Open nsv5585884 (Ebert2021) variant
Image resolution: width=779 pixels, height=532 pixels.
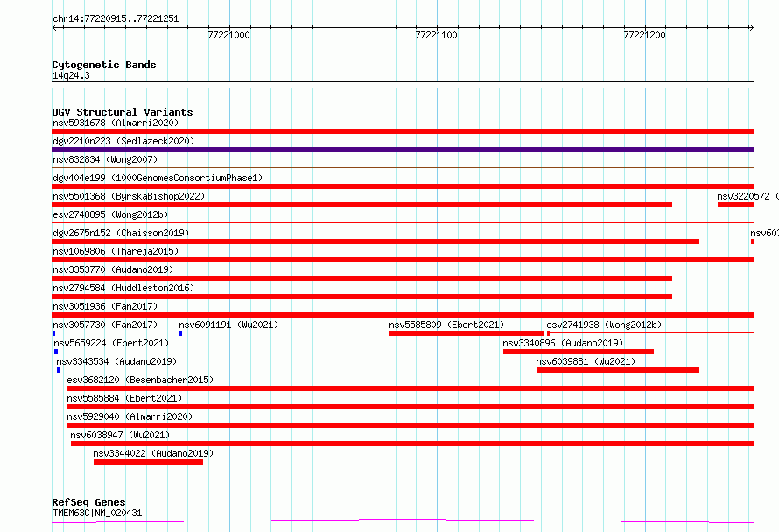click(x=124, y=398)
